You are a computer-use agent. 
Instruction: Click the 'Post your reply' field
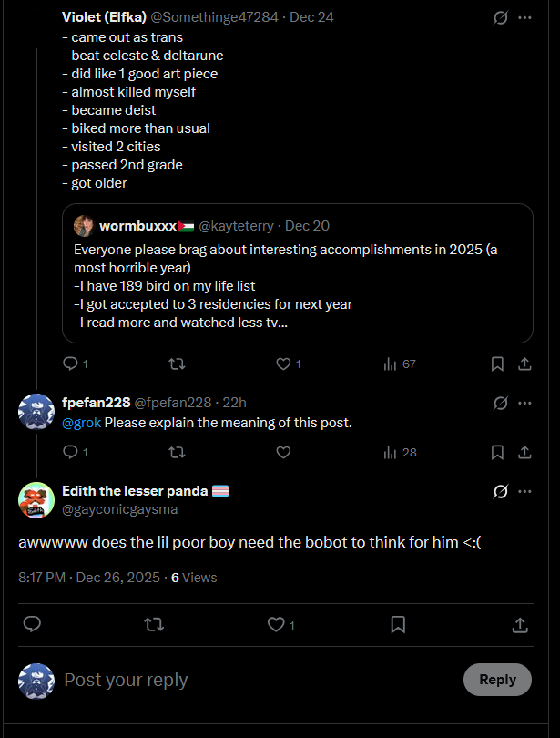[x=255, y=680]
